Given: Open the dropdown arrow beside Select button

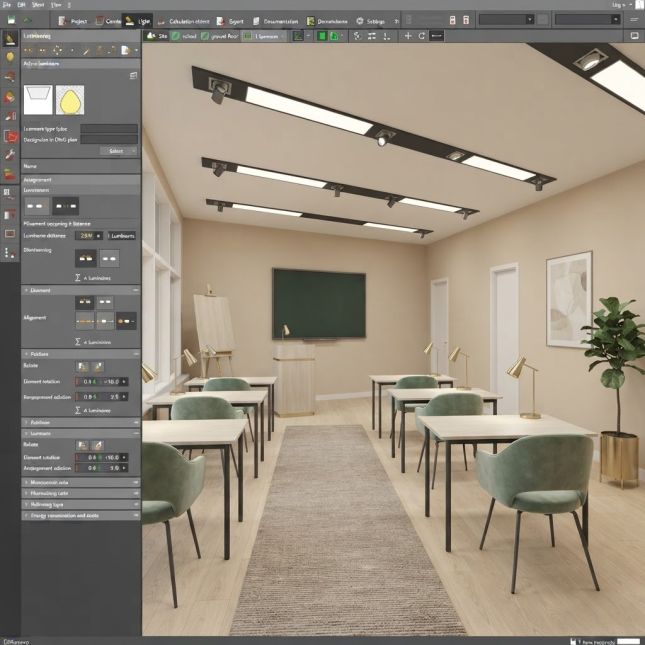Looking at the screenshot, I should click(133, 151).
